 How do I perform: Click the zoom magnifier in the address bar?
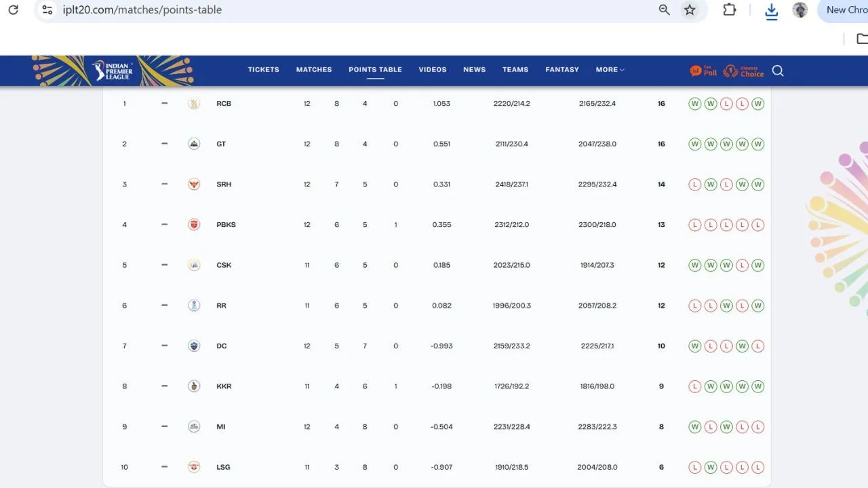tap(665, 9)
